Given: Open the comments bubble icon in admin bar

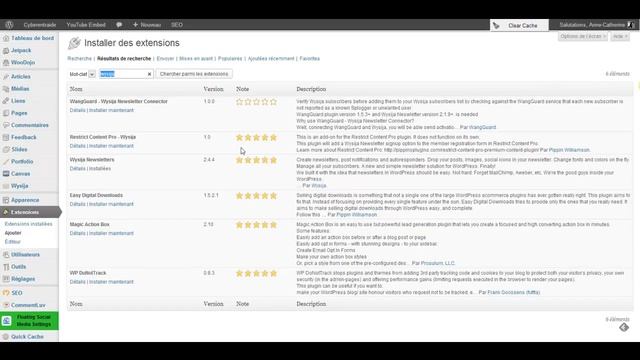Looking at the screenshot, I should click(x=119, y=25).
